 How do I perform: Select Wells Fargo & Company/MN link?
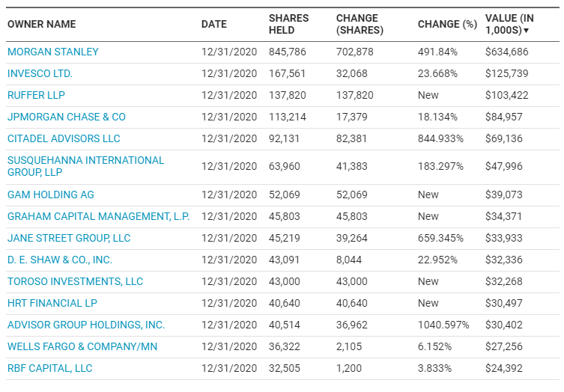pos(82,346)
